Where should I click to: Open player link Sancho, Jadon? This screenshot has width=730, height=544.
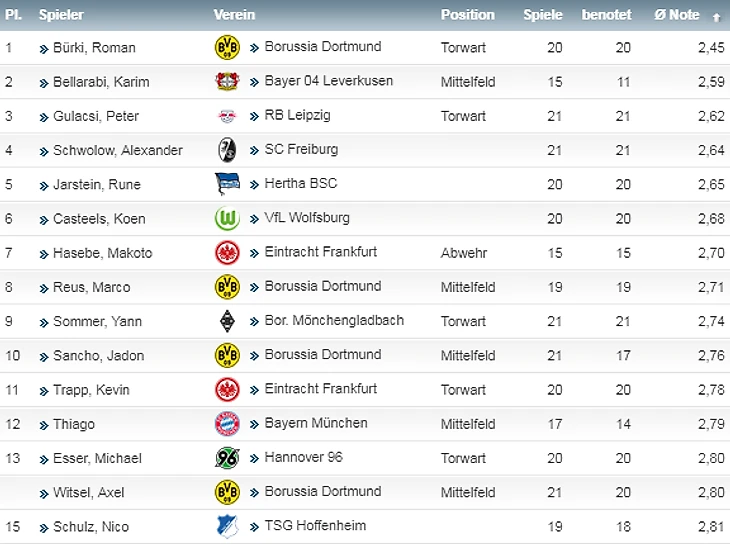pyautogui.click(x=98, y=355)
